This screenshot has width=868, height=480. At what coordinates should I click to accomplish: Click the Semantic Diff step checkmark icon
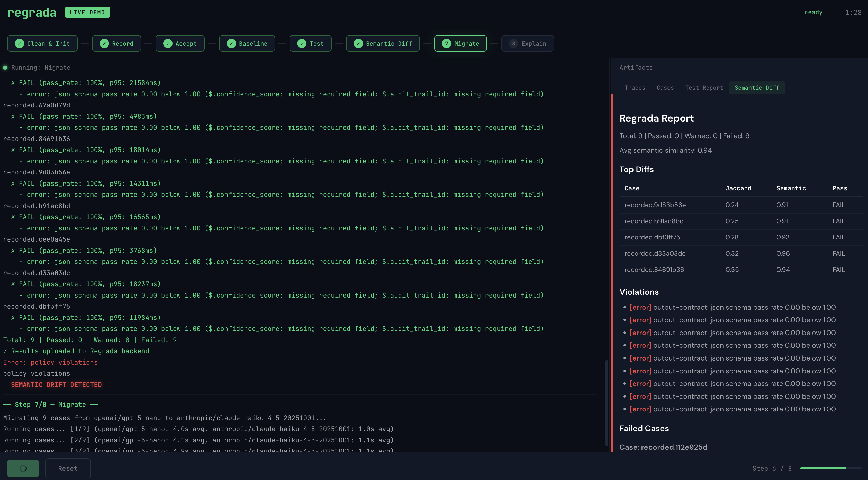tap(358, 43)
